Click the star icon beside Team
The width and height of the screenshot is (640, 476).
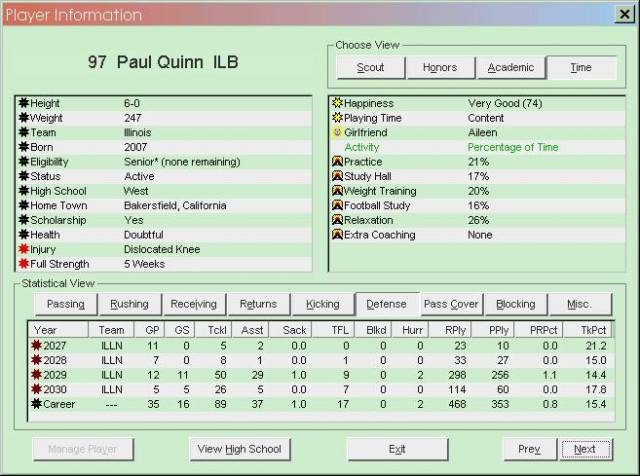pyautogui.click(x=24, y=132)
